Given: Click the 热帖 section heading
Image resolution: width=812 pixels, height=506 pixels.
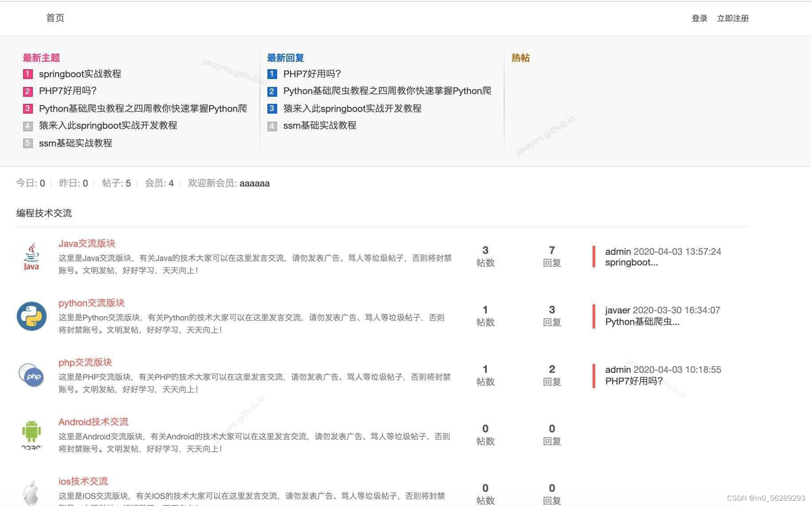Looking at the screenshot, I should (520, 58).
